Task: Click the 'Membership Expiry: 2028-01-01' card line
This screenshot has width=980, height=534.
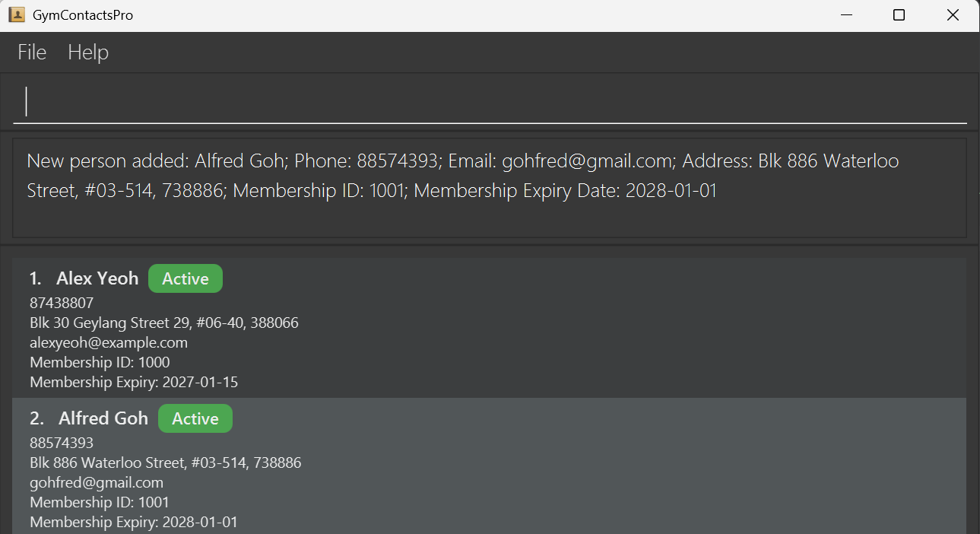Action: coord(134,522)
